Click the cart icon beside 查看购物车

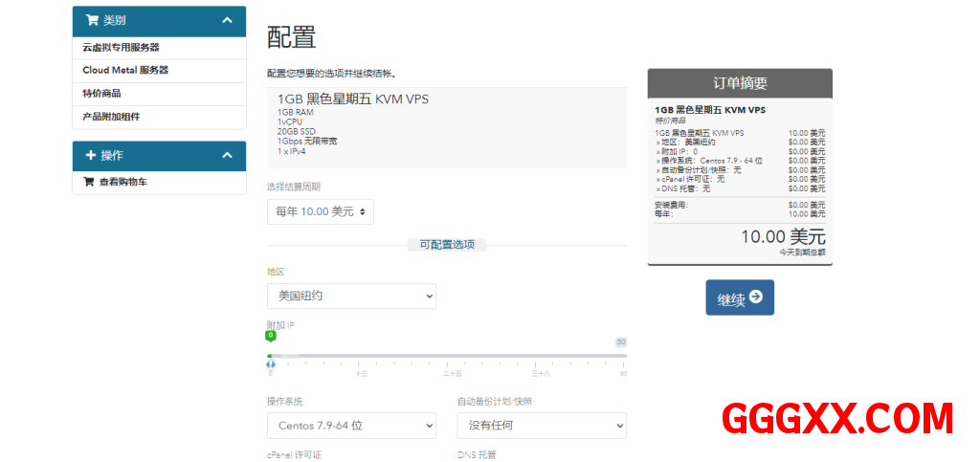click(x=89, y=182)
